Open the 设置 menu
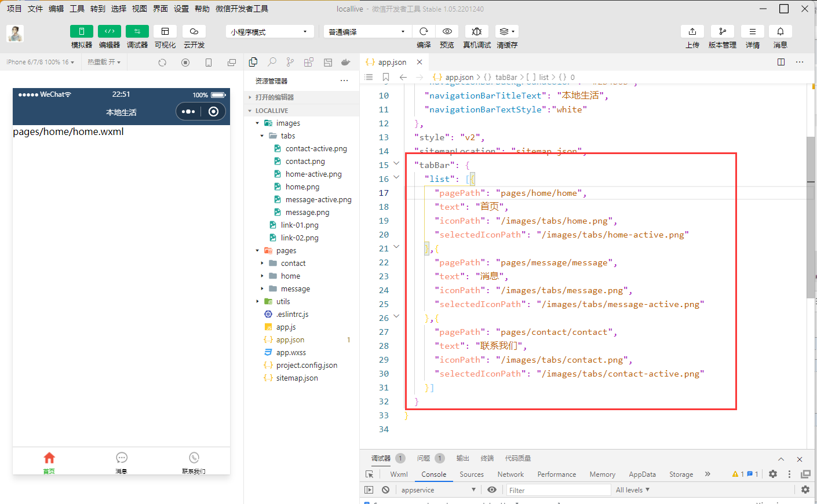The image size is (817, 504). pos(181,9)
